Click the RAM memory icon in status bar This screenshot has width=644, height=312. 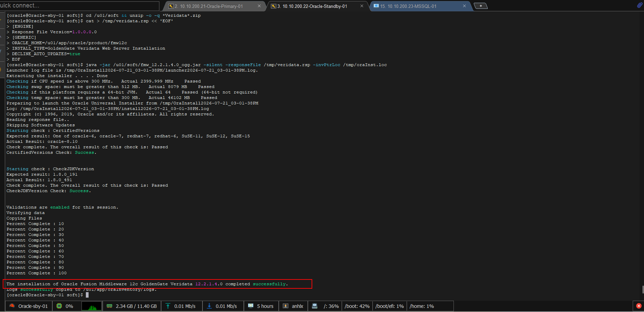pyautogui.click(x=109, y=306)
